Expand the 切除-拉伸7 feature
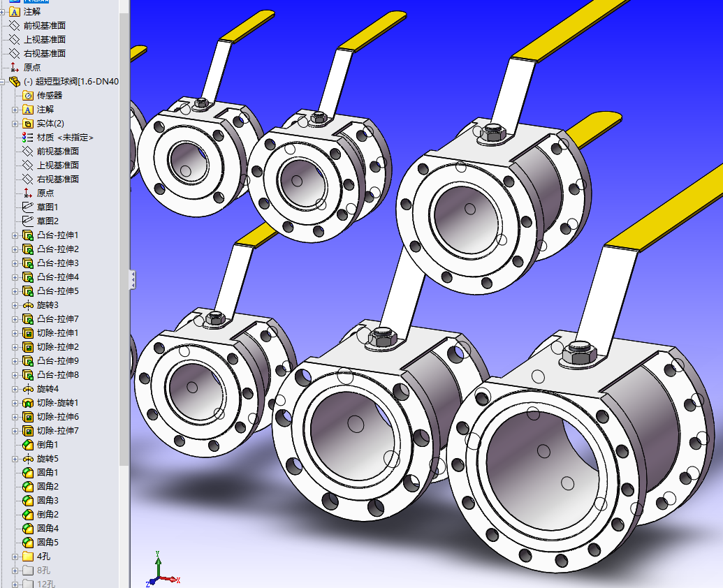The height and width of the screenshot is (588, 723). click(x=15, y=431)
